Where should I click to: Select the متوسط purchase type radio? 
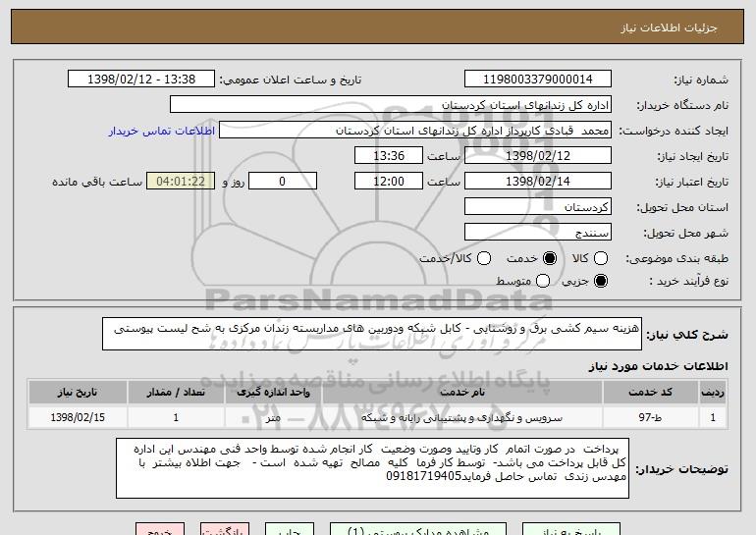tap(543, 281)
